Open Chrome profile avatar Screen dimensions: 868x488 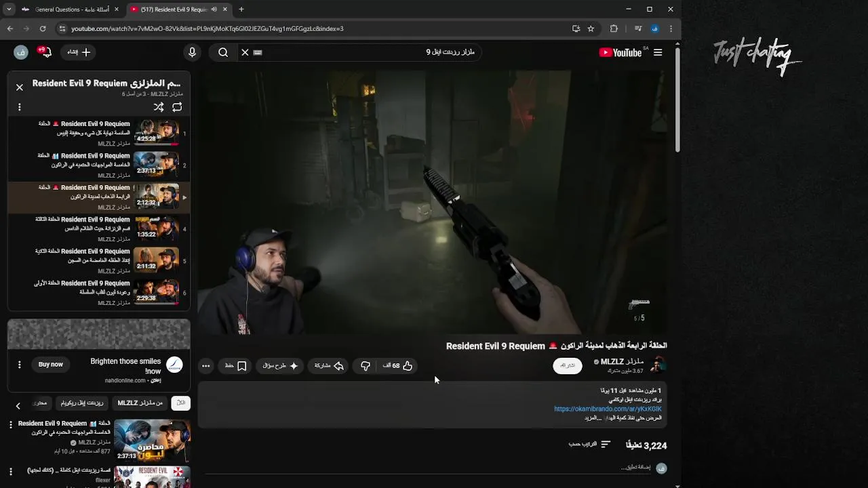click(654, 28)
